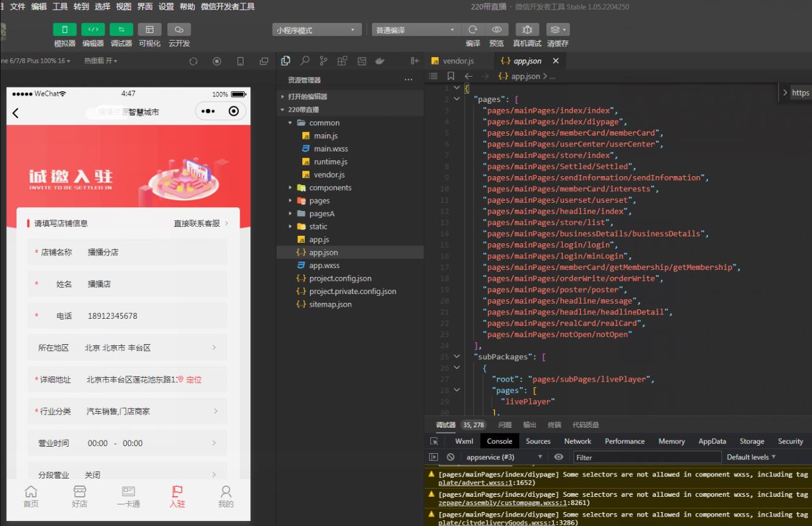Viewport: 812px width, 526px height.
Task: Open the search icon in editor sidebar
Action: tap(305, 61)
